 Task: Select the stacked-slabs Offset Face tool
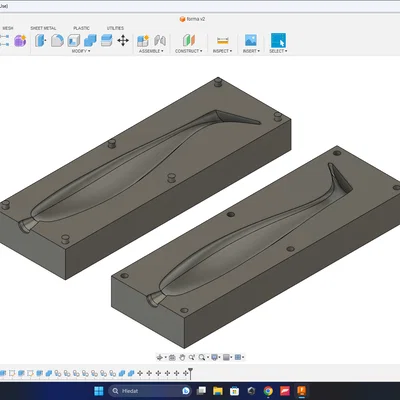pos(106,41)
